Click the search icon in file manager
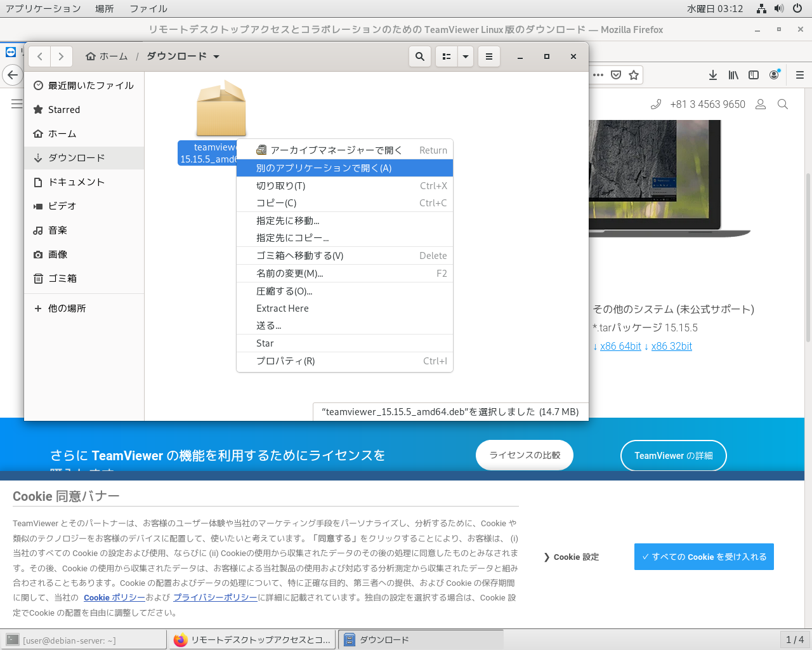The width and height of the screenshot is (812, 650). pos(419,56)
